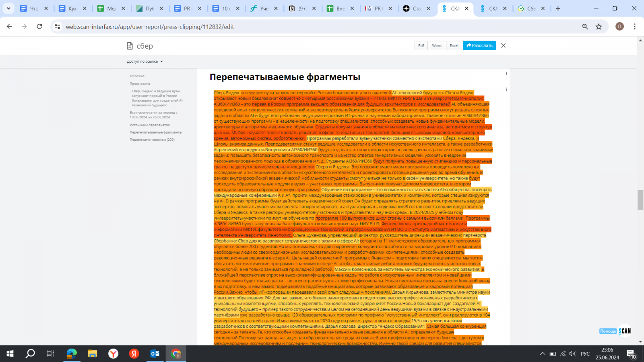
Task: Close the report editor with the X
Action: pos(503,45)
